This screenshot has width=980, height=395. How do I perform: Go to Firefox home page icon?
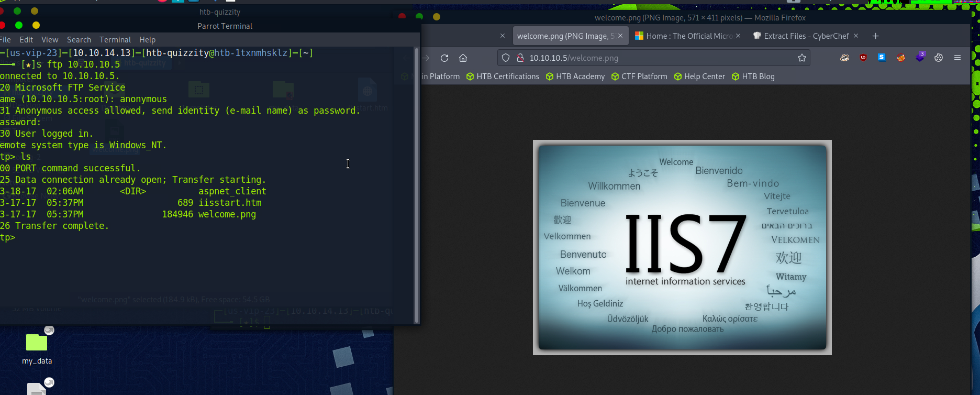463,58
